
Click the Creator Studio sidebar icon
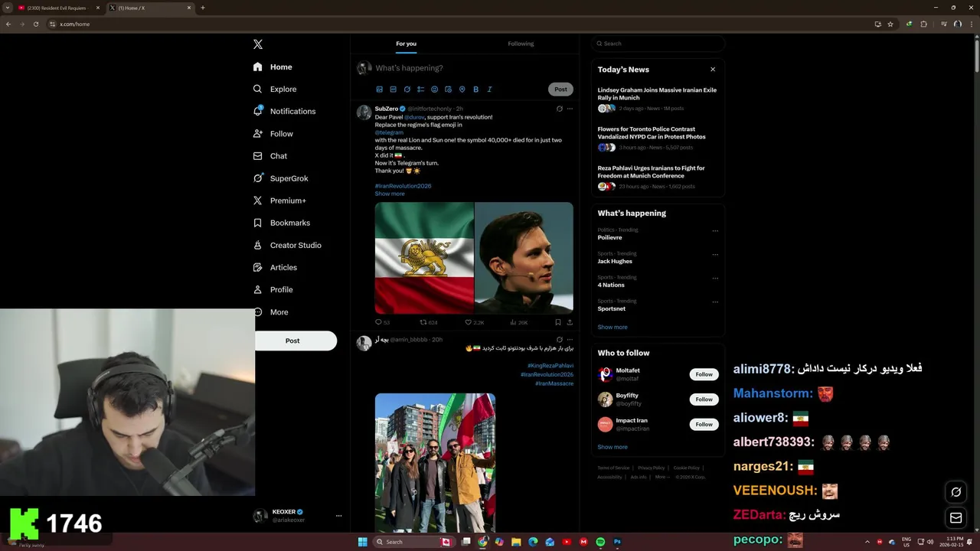[258, 246]
